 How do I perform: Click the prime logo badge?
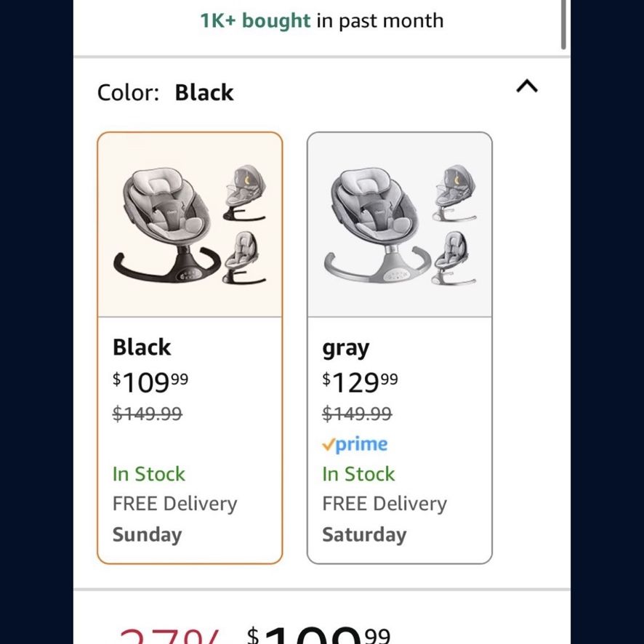[x=355, y=444]
